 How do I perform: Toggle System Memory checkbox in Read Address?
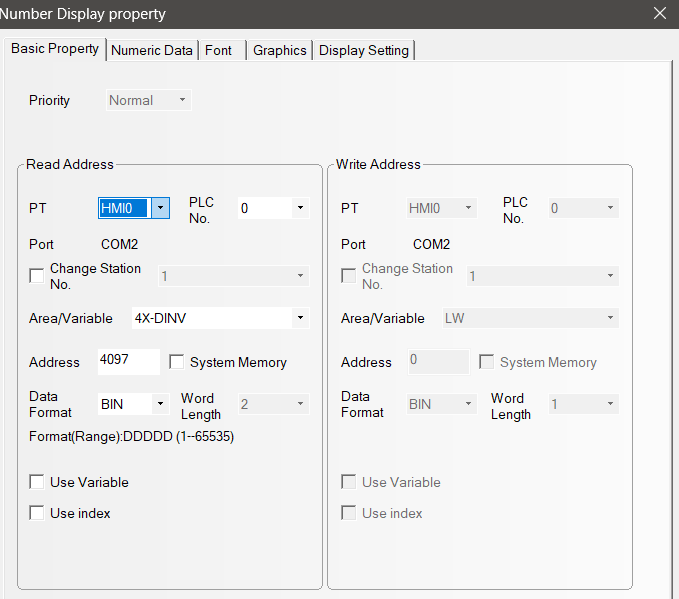pos(177,362)
